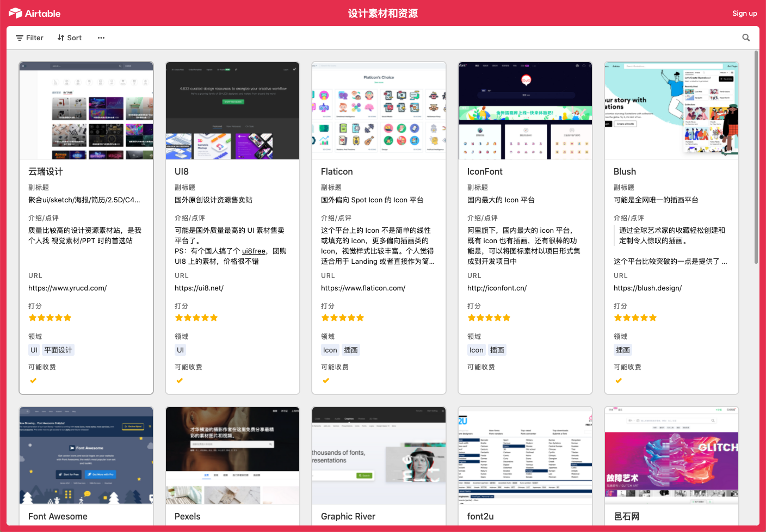Screen dimensions: 766x532
Task: Open the https://www.flaticon.com/ URL
Action: click(x=363, y=288)
